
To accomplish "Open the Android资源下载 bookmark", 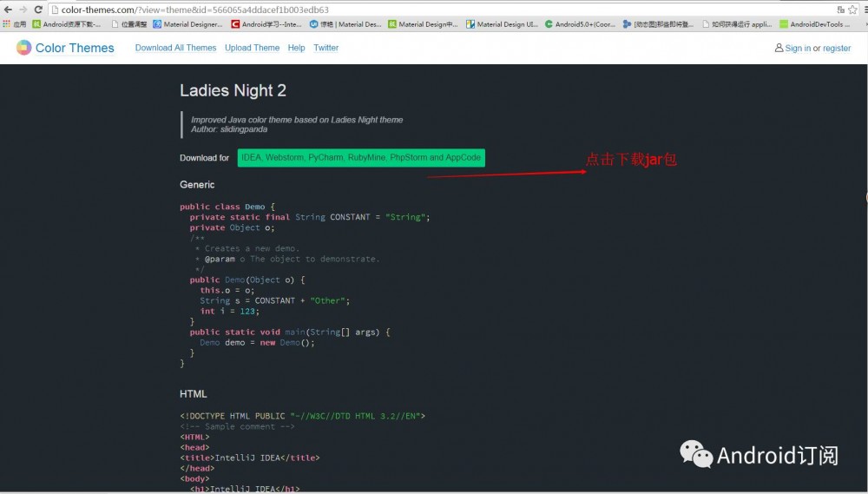I will (x=67, y=23).
